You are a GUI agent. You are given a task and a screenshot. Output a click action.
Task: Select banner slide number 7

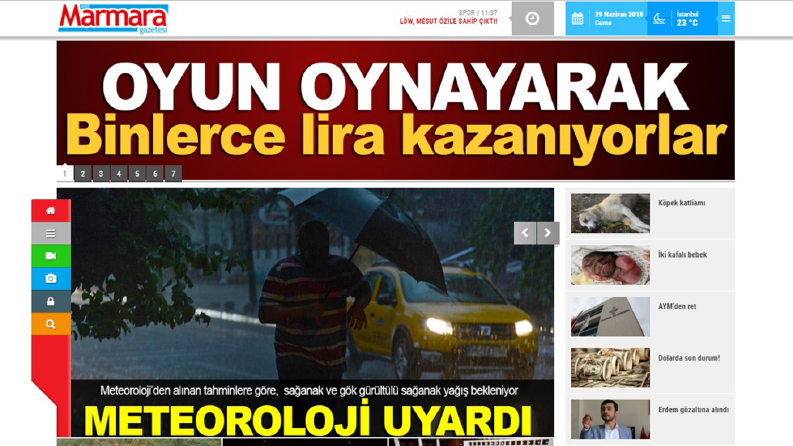173,173
